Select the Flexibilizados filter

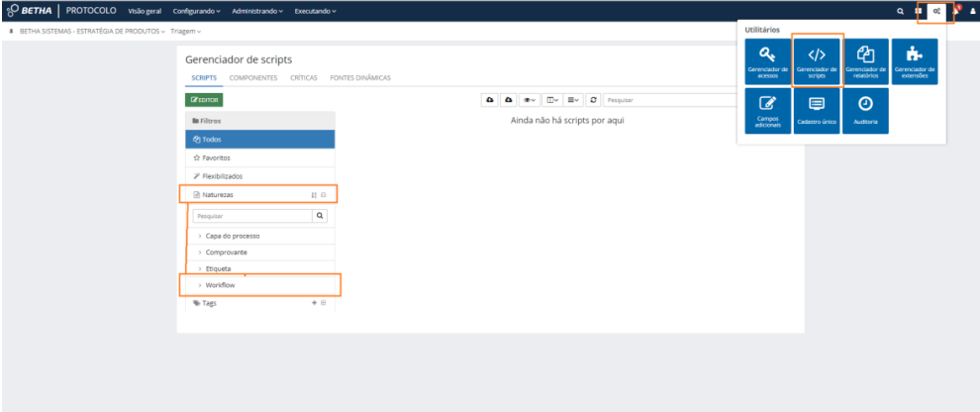point(222,176)
